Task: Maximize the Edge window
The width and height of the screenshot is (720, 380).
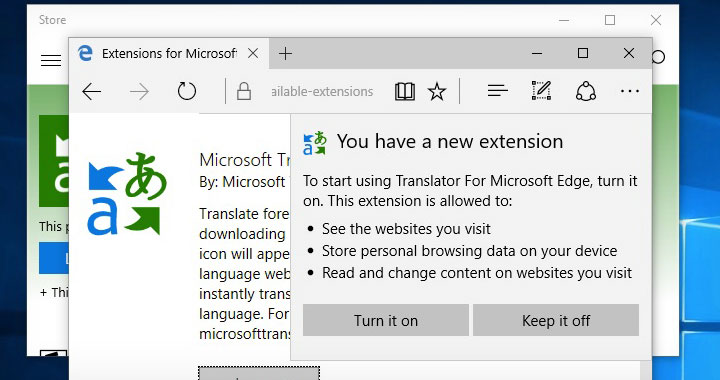Action: coord(583,53)
